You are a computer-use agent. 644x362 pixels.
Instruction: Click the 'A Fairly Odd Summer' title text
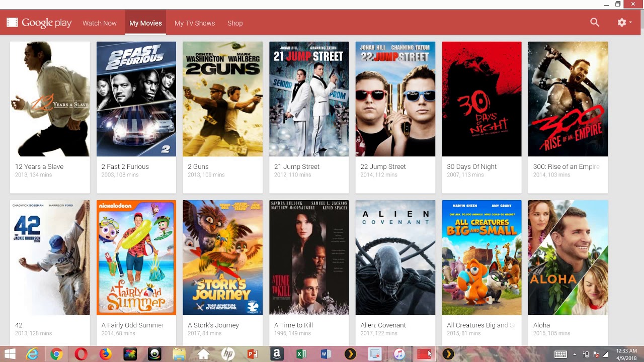pos(133,325)
